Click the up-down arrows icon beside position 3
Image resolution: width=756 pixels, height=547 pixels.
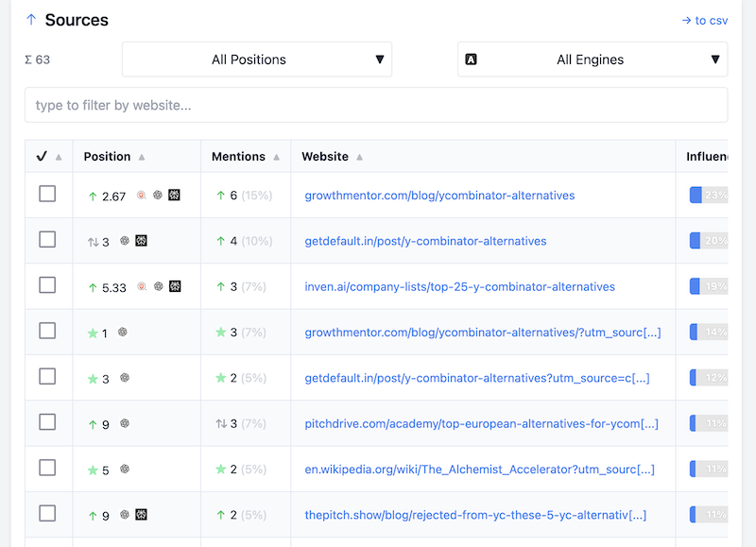point(92,241)
